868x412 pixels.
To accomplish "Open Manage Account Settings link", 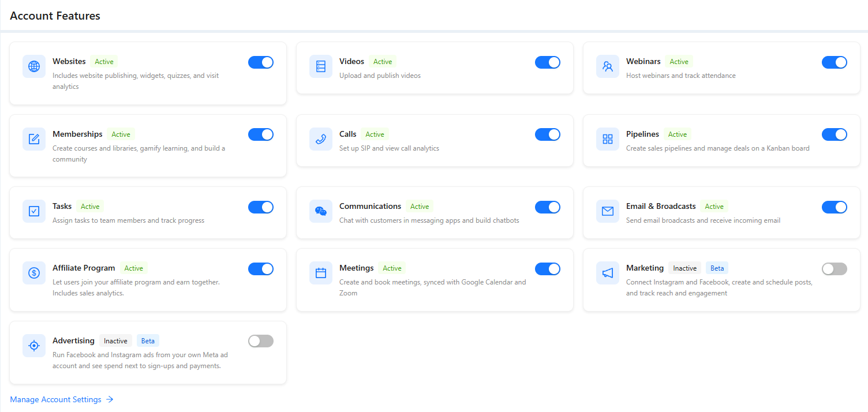I will pyautogui.click(x=62, y=399).
